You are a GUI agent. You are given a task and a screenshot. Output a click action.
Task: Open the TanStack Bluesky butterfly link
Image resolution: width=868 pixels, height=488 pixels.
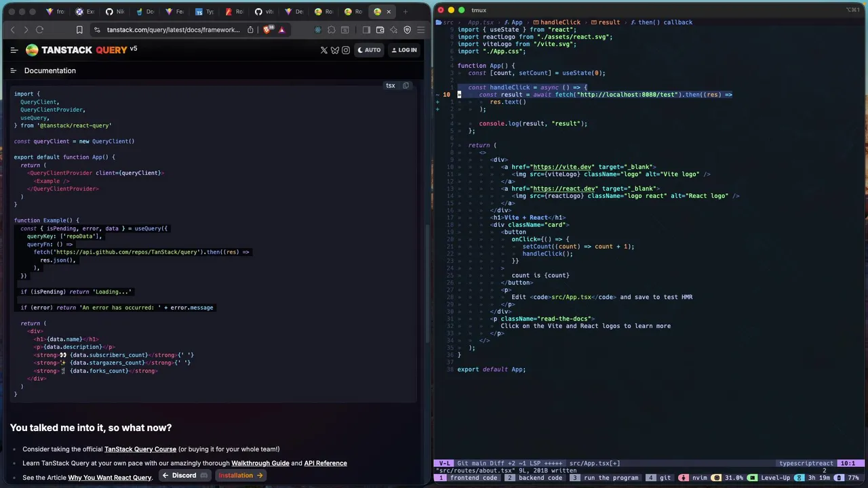(334, 50)
